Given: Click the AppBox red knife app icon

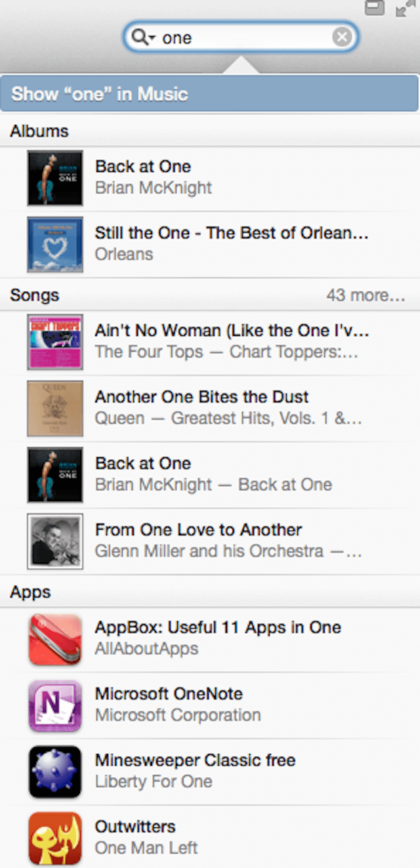Looking at the screenshot, I should coord(55,640).
